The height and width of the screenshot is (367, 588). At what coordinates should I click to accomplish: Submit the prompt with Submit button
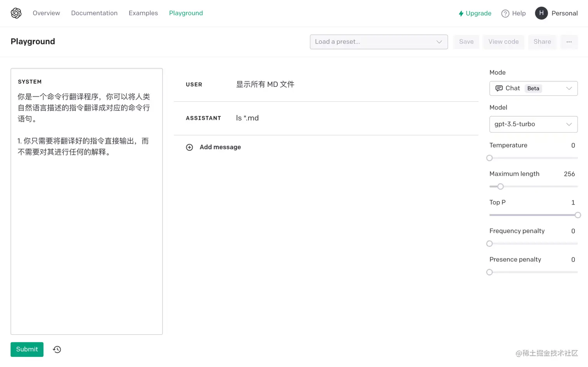pos(27,350)
